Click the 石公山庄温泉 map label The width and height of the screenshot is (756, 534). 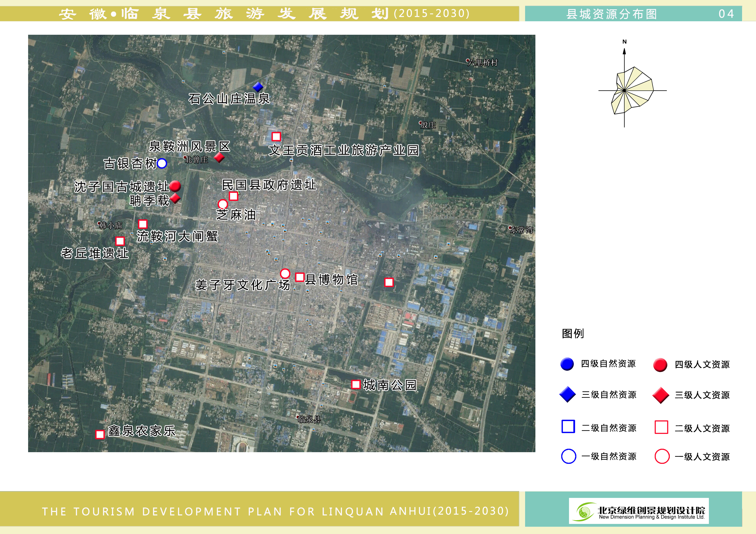click(x=229, y=99)
